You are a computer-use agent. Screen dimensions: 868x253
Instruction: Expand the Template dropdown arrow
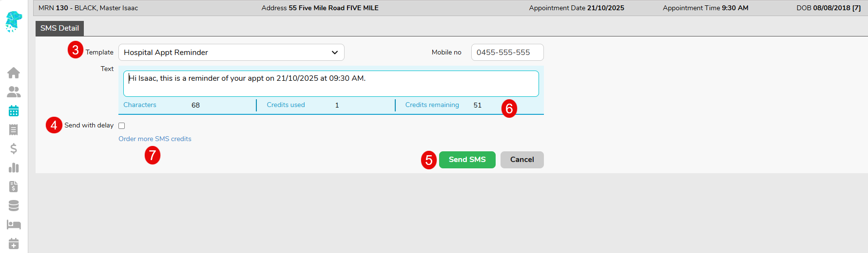[335, 53]
